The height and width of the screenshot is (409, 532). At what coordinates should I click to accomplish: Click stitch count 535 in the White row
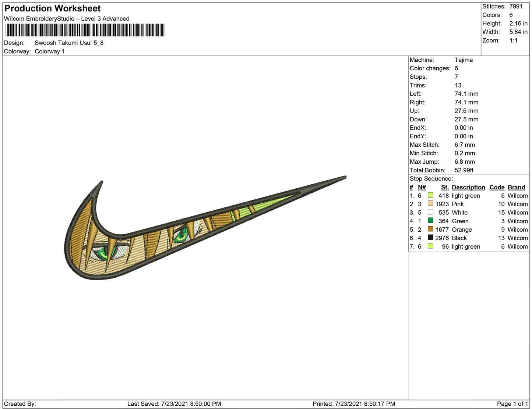444,213
